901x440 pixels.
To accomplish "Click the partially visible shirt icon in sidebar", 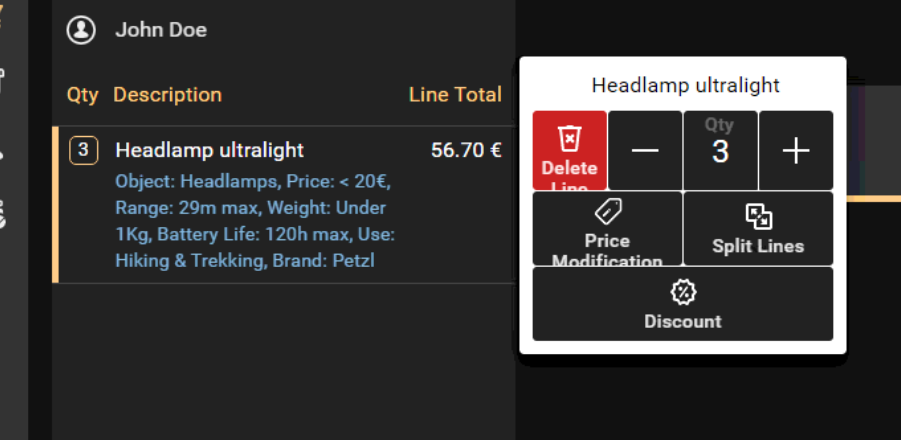I will 2,80.
